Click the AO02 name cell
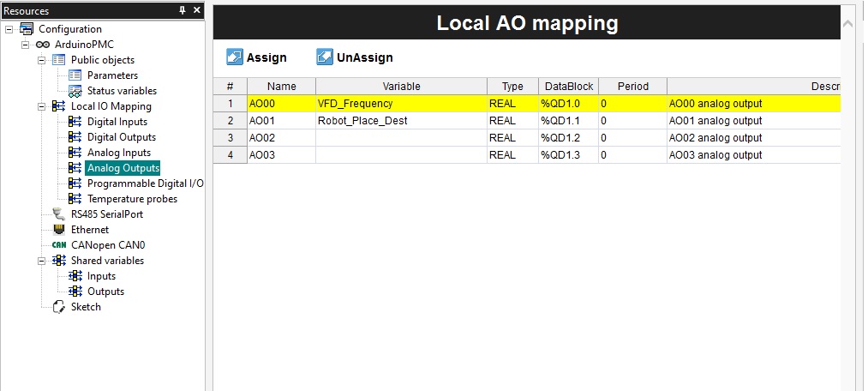This screenshot has width=868, height=391. coord(281,138)
